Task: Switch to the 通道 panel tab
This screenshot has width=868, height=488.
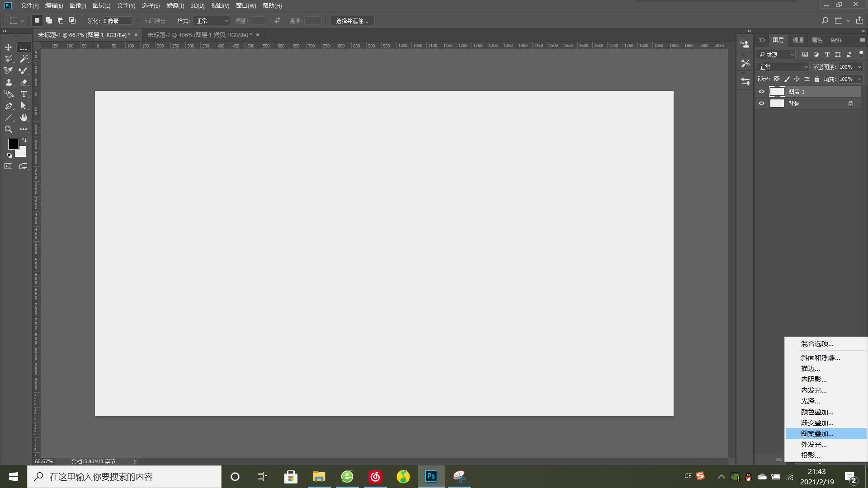Action: 798,40
